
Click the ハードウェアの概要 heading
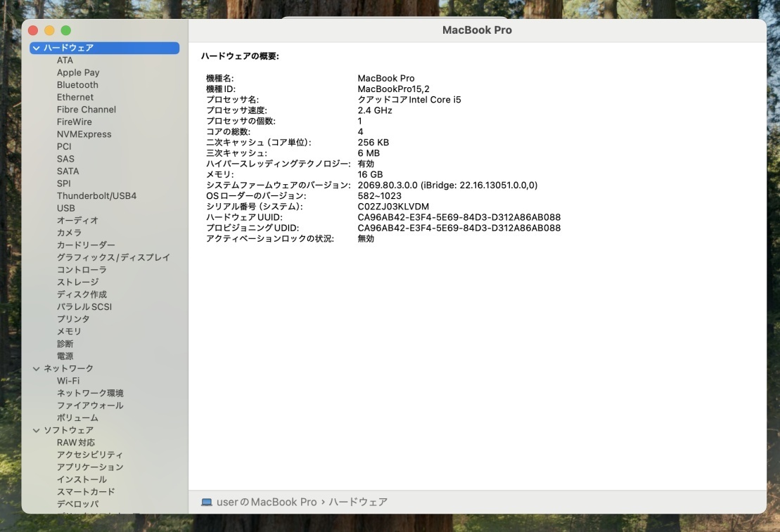click(x=240, y=56)
